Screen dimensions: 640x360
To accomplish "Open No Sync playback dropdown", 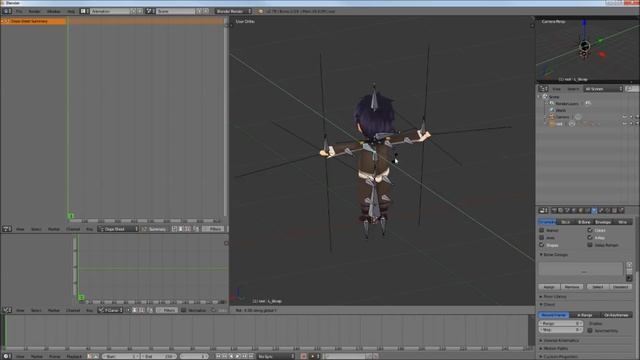I will coord(276,356).
